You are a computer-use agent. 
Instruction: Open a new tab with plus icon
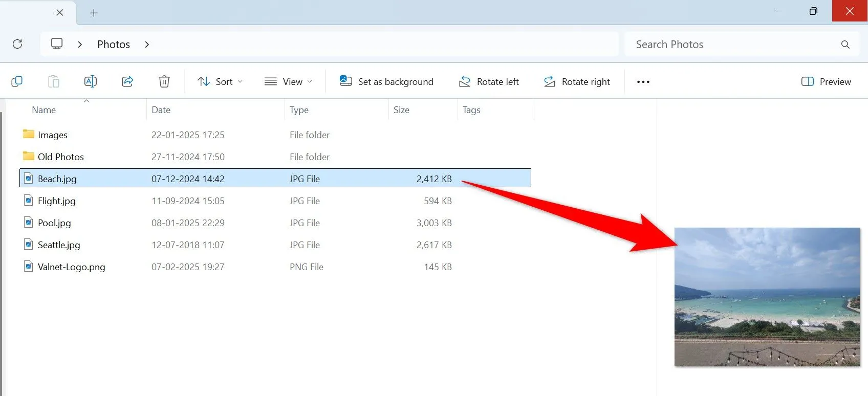(x=94, y=13)
